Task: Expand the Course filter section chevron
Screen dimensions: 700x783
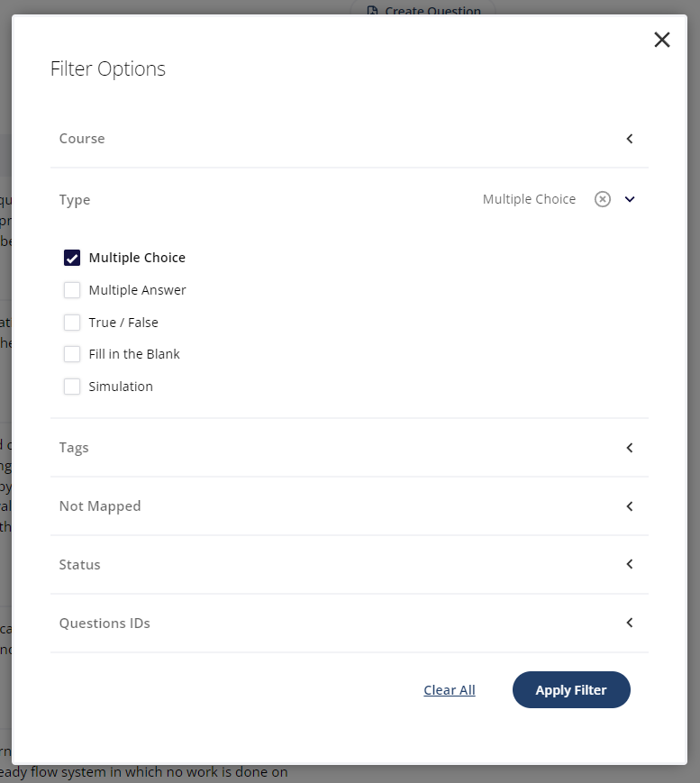Action: [x=630, y=139]
